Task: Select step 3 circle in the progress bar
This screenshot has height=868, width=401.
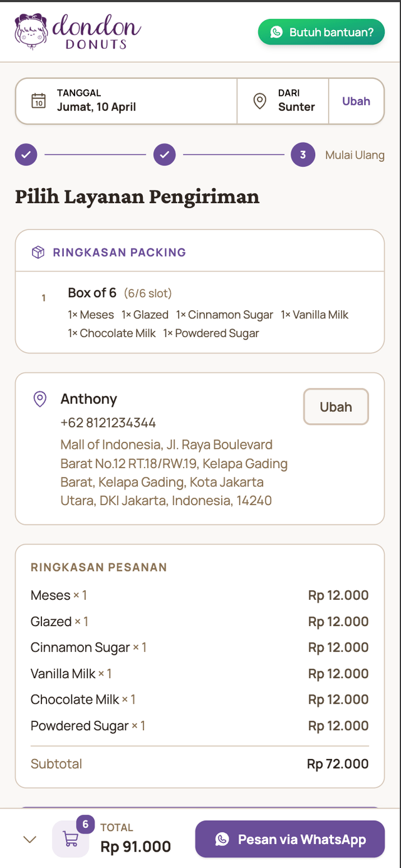Action: click(x=303, y=154)
